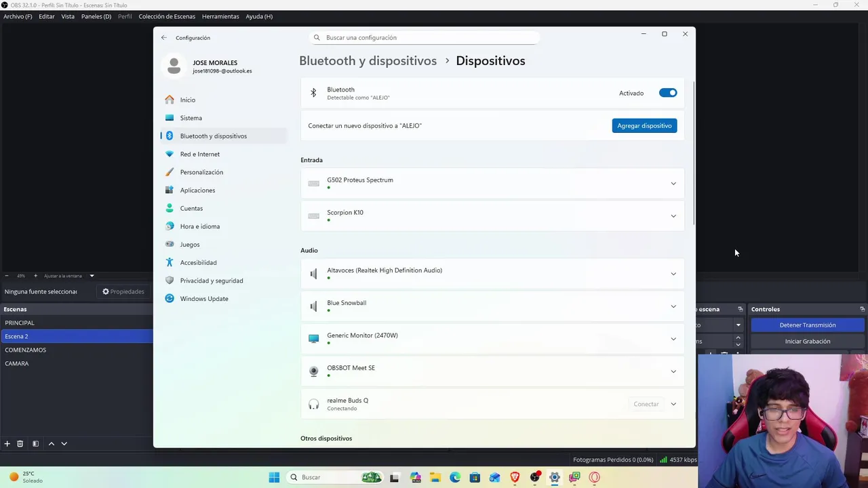Open Privacidad y seguridad settings
Screen dimensions: 868x488
click(x=224, y=281)
